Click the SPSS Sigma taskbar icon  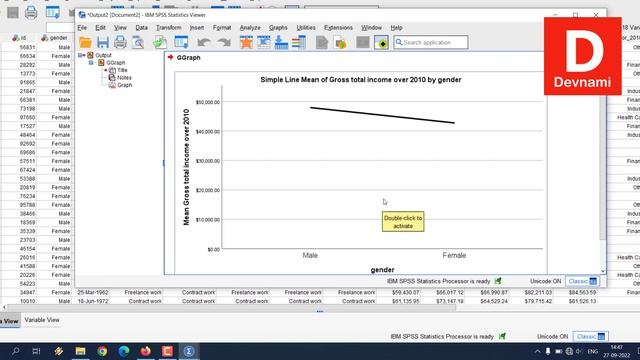(x=189, y=351)
